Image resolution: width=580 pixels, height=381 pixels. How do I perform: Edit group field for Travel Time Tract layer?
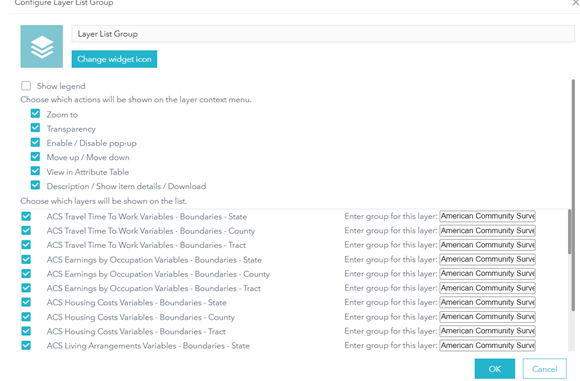(488, 245)
